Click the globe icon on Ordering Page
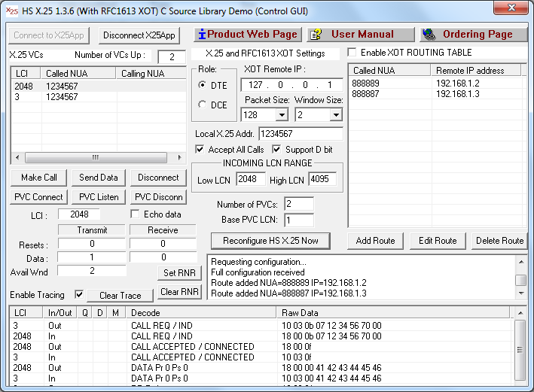The image size is (534, 392). click(429, 35)
